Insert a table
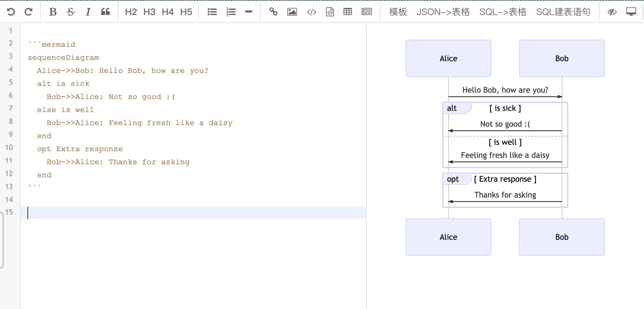The width and height of the screenshot is (644, 309). (348, 12)
